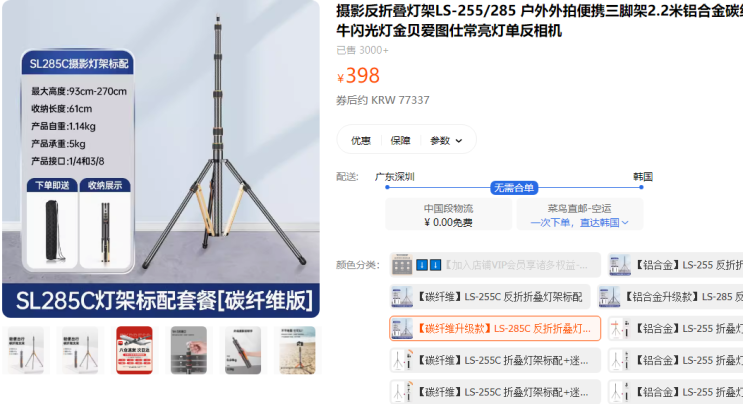Expand the 参数 dropdown chevron
Viewport: 743px width, 404px height.
click(x=459, y=141)
